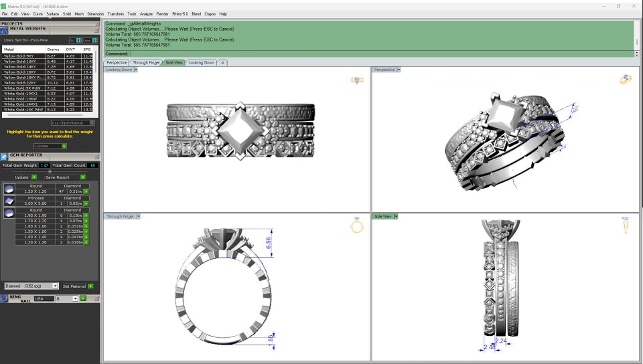Viewport: 643px width, 364px height.
Task: Click the Gem Reporter panel icon
Action: [x=5, y=155]
